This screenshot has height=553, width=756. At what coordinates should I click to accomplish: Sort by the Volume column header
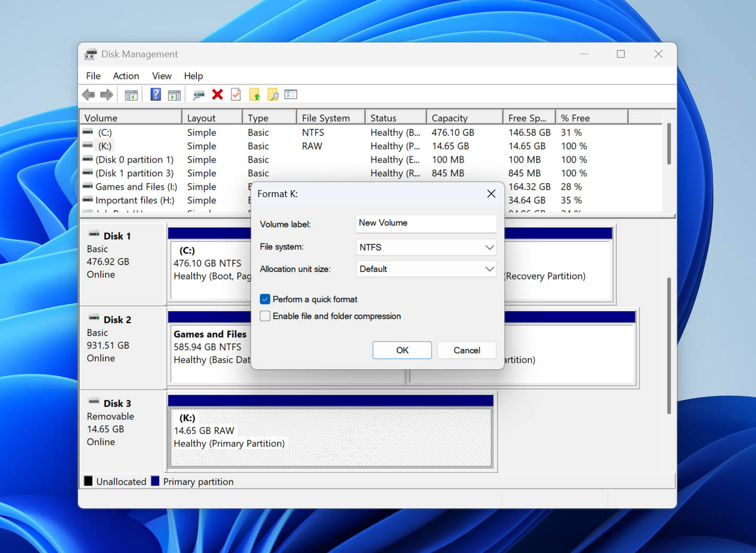(x=131, y=117)
